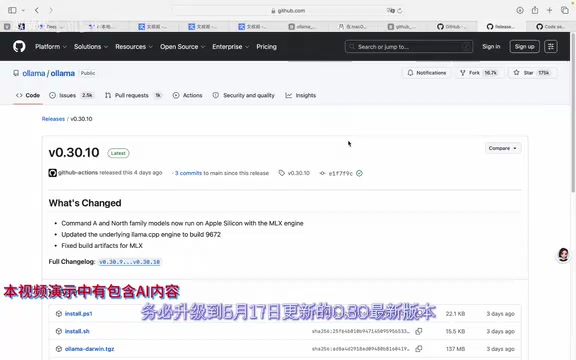
Task: Click the Notifications bell button
Action: coord(426,73)
